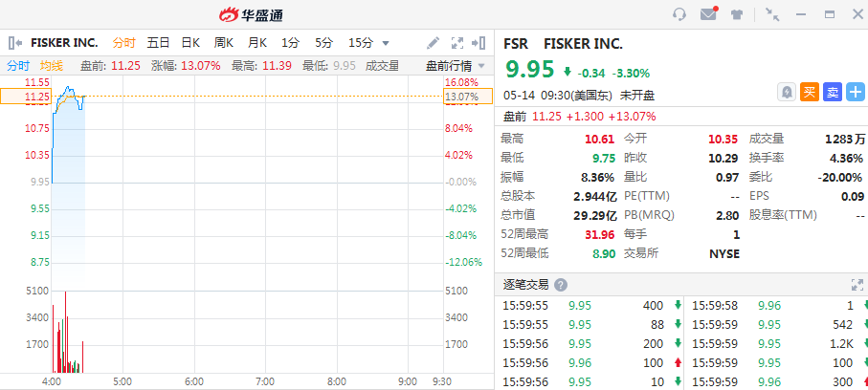Collapse the right quote panel
868x390 pixels.
click(x=480, y=43)
